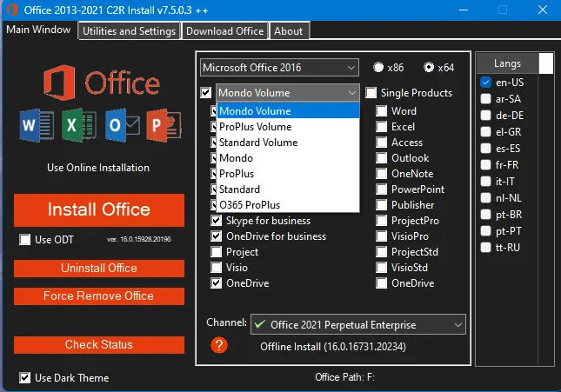Screen dimensions: 561x392
Task: Collapse the Mondo Volume edition dropdown
Action: (288, 93)
